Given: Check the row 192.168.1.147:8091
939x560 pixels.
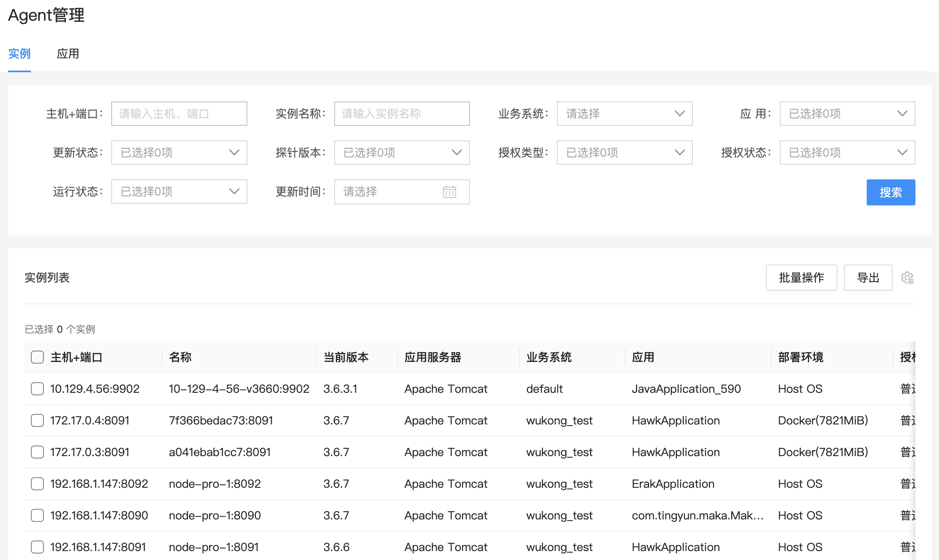Looking at the screenshot, I should pos(37,547).
